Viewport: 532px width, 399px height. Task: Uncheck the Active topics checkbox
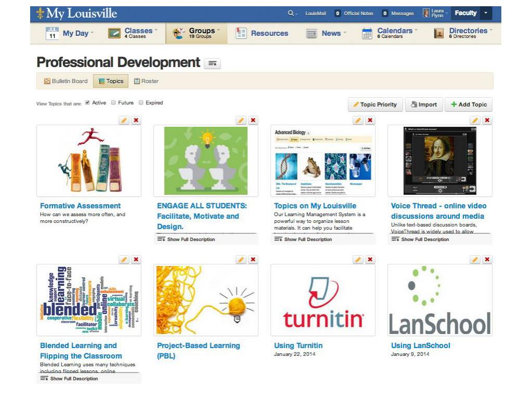click(87, 102)
